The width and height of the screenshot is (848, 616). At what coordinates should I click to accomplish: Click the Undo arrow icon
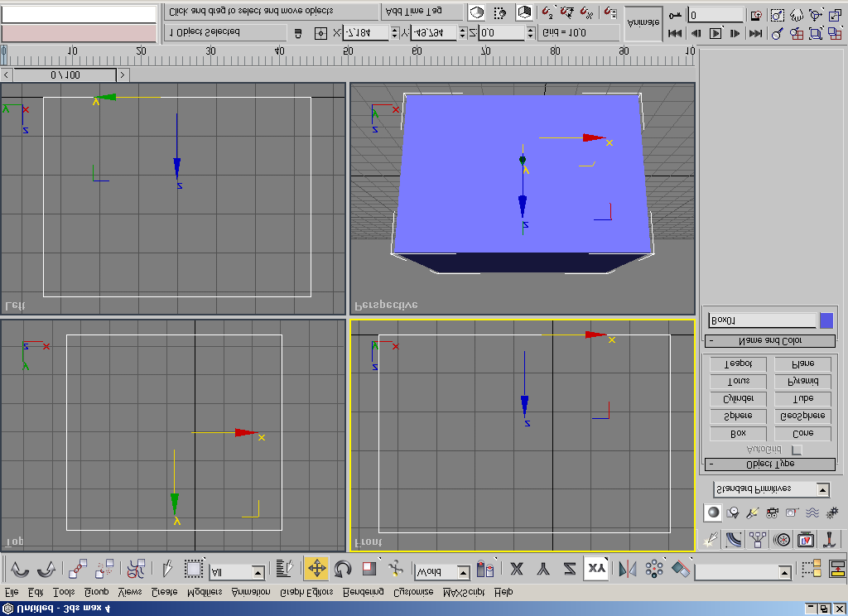pyautogui.click(x=20, y=569)
